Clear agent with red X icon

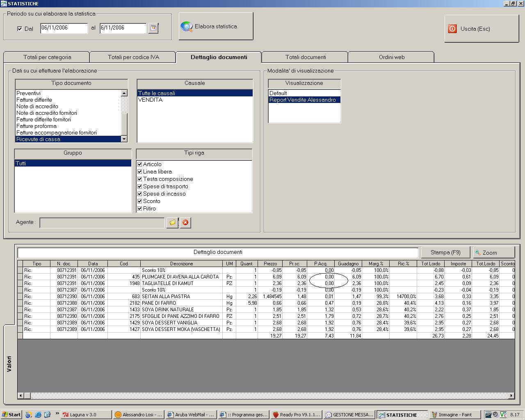[185, 222]
